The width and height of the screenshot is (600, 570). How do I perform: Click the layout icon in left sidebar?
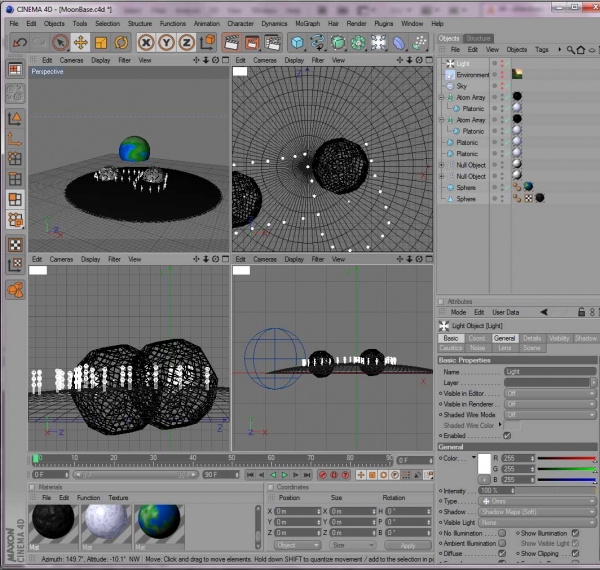tap(15, 69)
